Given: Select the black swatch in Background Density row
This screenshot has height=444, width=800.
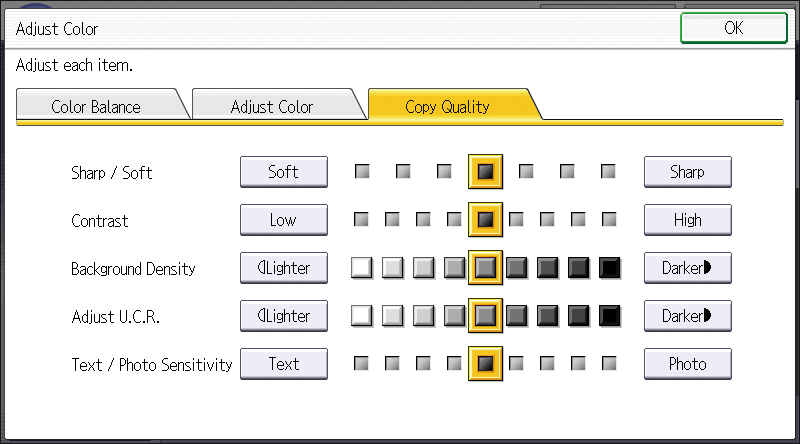Looking at the screenshot, I should click(x=609, y=268).
